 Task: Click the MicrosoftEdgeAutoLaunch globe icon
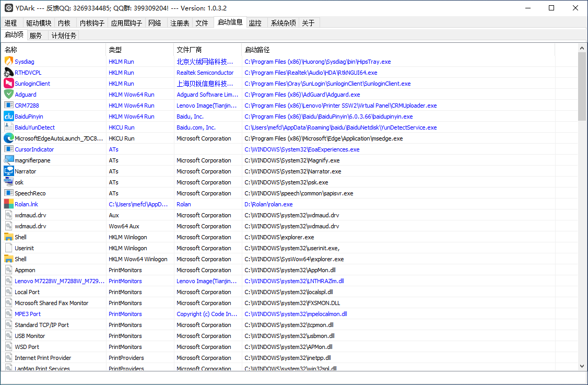point(8,138)
